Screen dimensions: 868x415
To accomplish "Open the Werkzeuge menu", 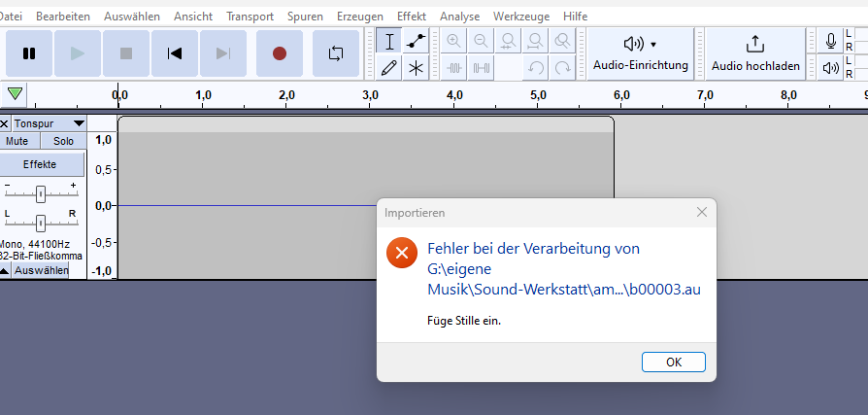I will [x=521, y=17].
